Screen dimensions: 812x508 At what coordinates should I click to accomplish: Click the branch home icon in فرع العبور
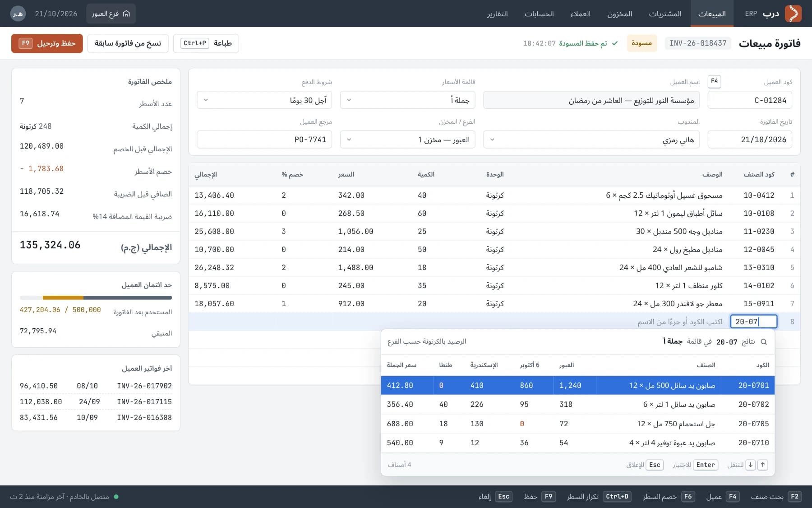pyautogui.click(x=126, y=14)
